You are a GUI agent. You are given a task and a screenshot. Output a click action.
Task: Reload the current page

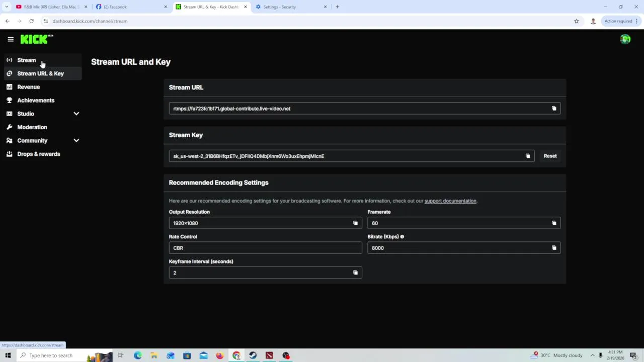click(31, 21)
